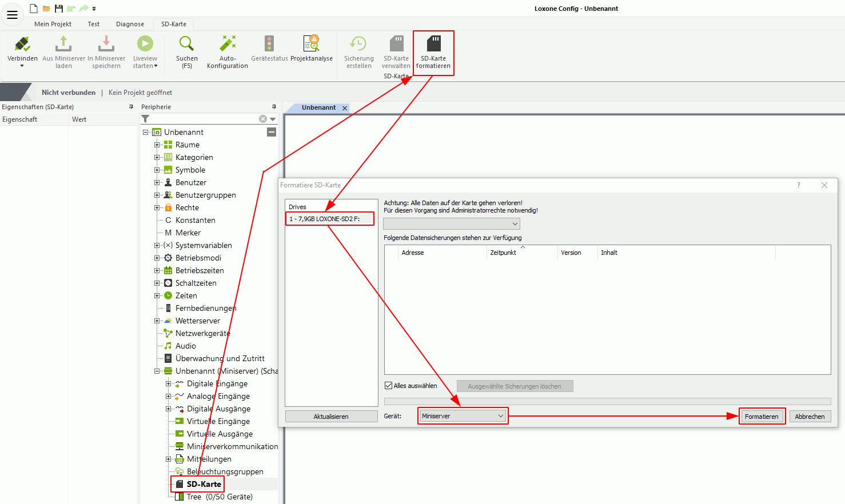Viewport: 845px width, 504px height.
Task: Collapse Unbenannt (Miniserver) tree node
Action: pos(157,371)
